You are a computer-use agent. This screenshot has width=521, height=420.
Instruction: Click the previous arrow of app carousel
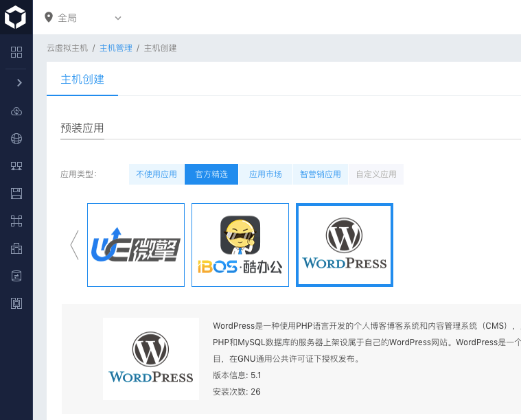[75, 245]
